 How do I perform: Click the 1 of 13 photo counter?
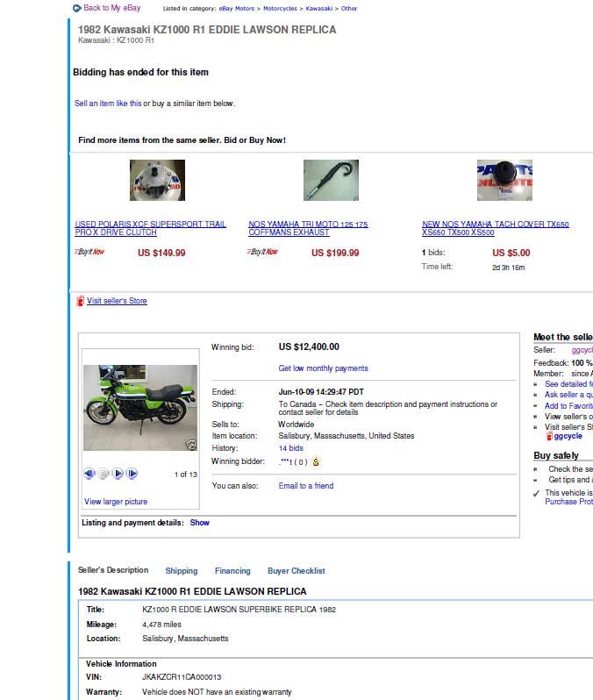click(x=186, y=475)
